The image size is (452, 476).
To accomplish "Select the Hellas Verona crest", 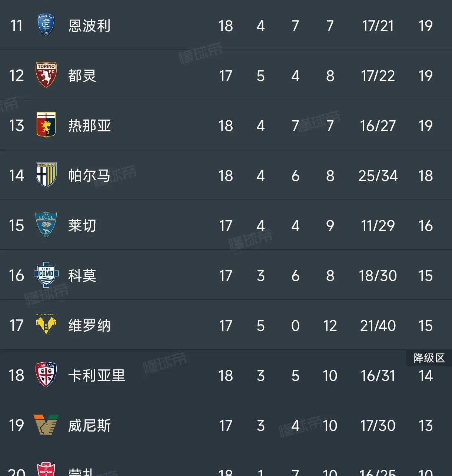I will point(46,325).
